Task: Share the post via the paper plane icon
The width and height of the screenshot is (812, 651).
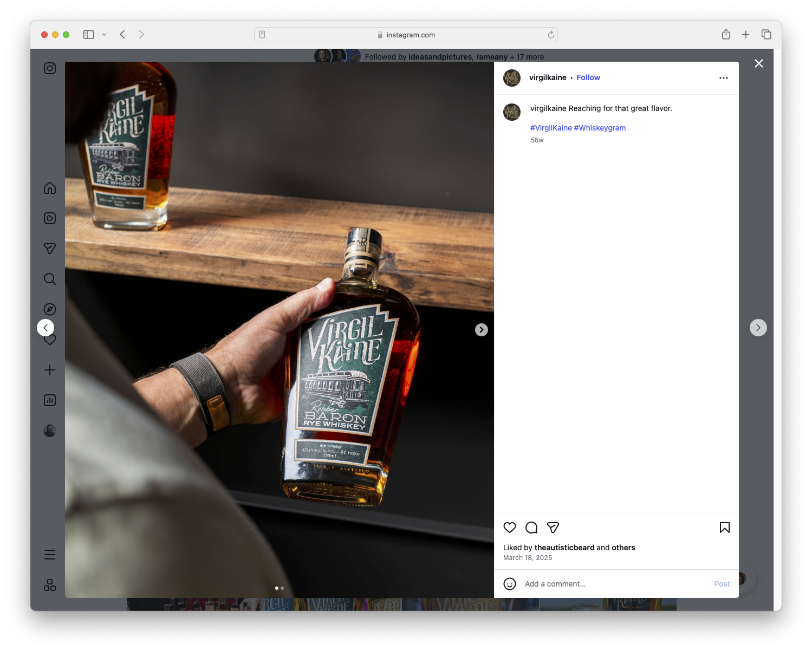Action: pyautogui.click(x=553, y=527)
